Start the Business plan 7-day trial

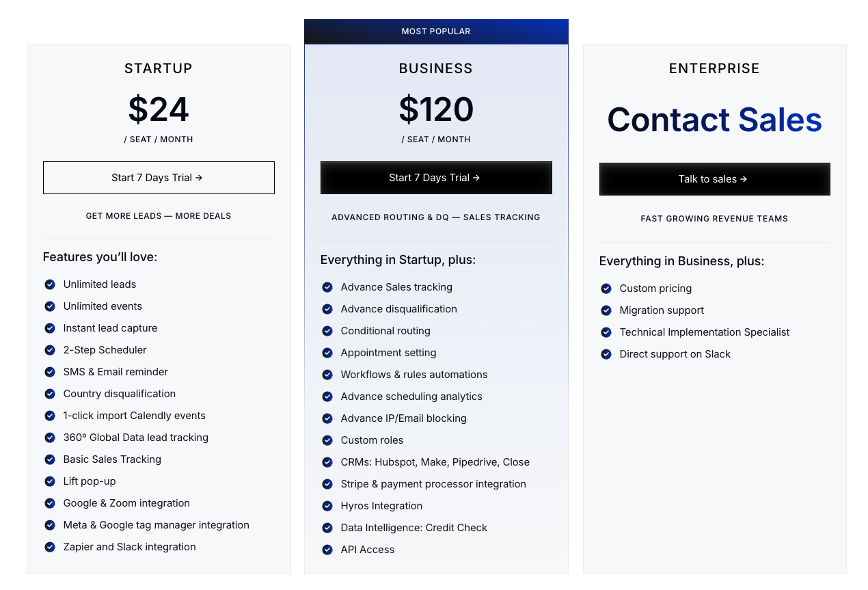(436, 178)
